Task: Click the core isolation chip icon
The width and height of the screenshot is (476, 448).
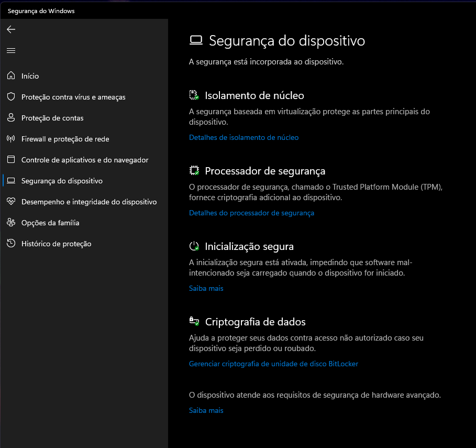Action: coord(194,95)
